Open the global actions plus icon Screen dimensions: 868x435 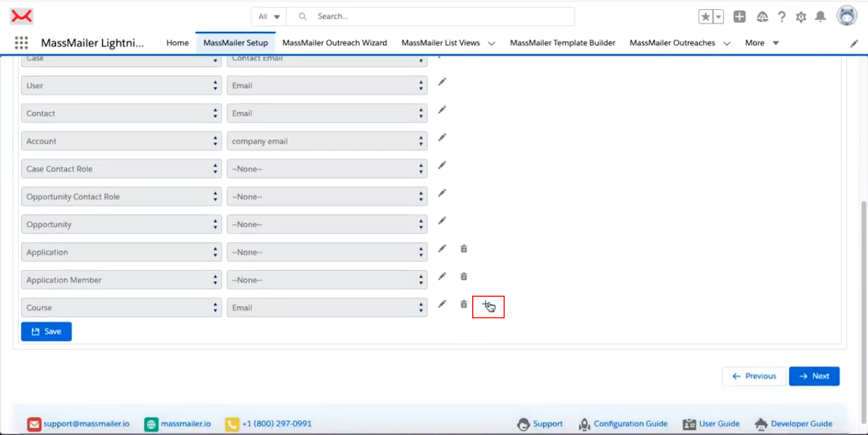click(739, 16)
